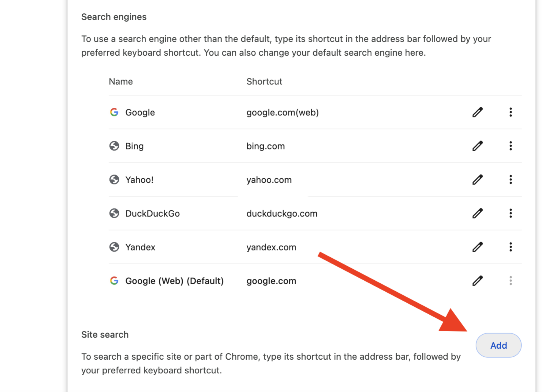Open more actions for Google entry
Screen dimensions: 549x392
(x=510, y=112)
